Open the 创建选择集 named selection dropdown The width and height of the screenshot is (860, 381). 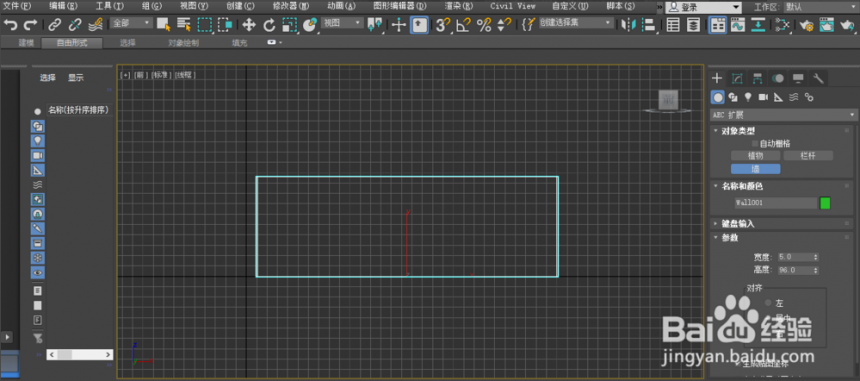575,23
